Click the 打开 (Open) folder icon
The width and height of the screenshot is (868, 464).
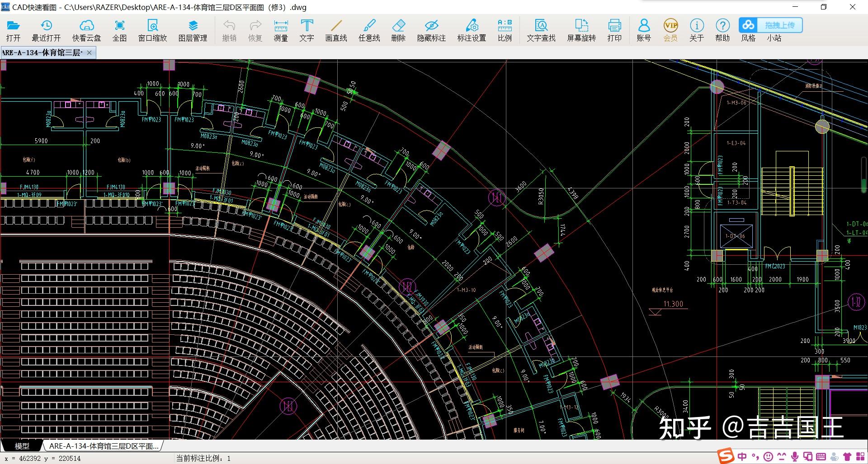(13, 25)
